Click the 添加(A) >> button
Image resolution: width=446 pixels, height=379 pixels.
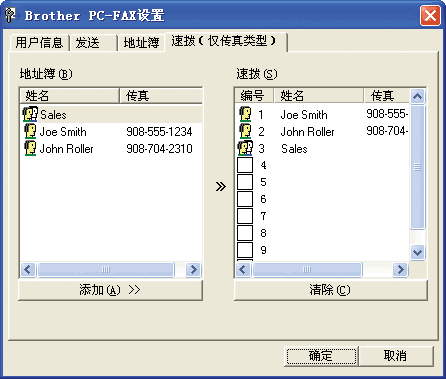(110, 290)
